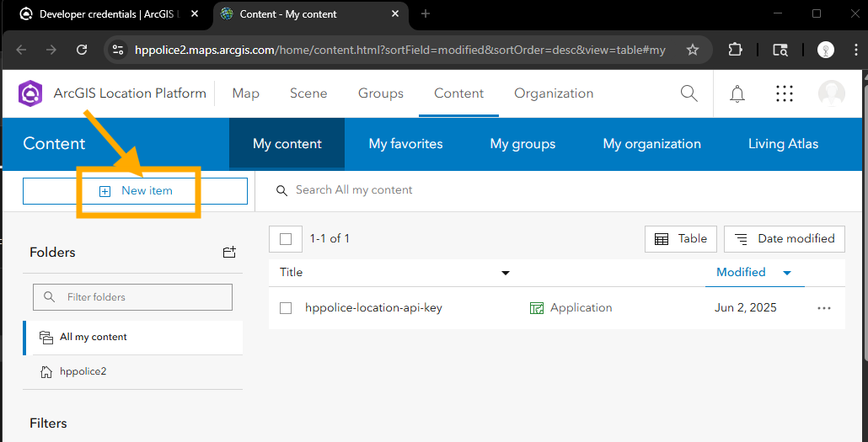Click the create new folder icon
Image resolution: width=868 pixels, height=442 pixels.
click(x=229, y=253)
